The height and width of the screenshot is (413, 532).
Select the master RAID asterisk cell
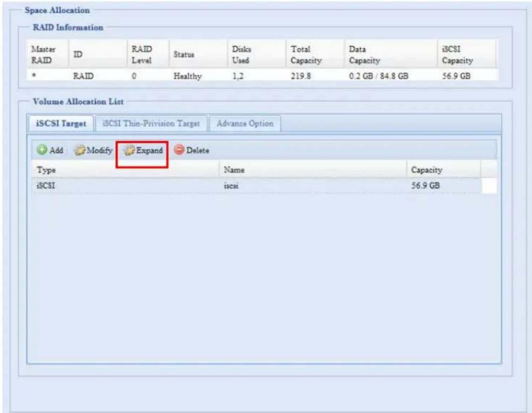[x=47, y=76]
